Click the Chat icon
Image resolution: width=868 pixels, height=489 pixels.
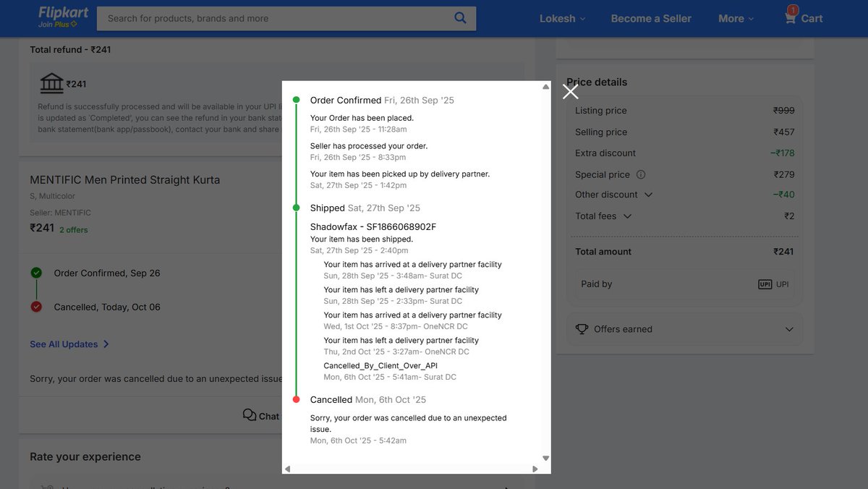coord(250,415)
